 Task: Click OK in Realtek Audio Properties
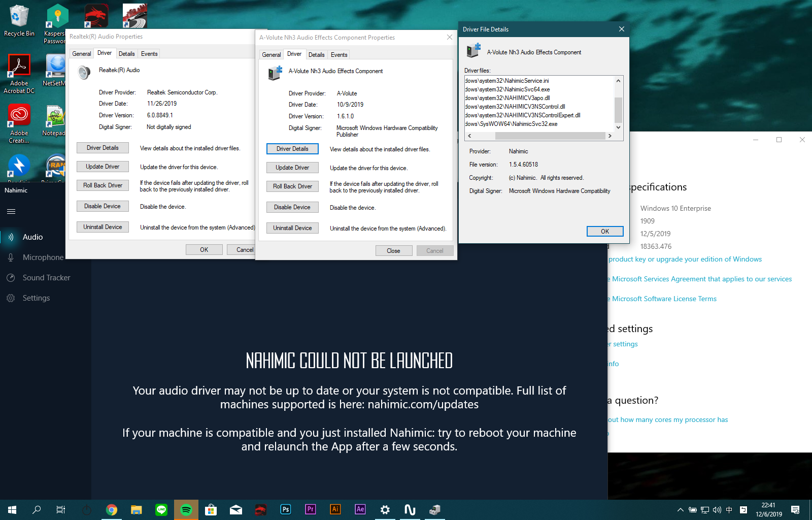click(204, 250)
